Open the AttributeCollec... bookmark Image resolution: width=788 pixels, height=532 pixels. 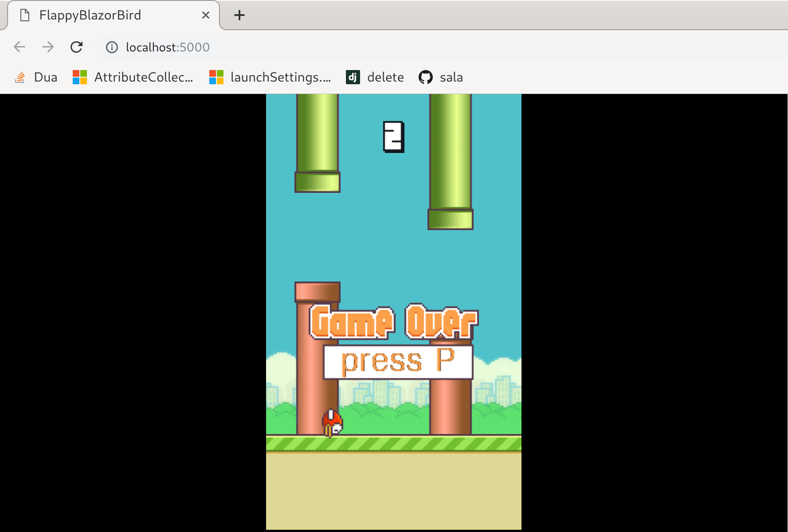pyautogui.click(x=133, y=77)
